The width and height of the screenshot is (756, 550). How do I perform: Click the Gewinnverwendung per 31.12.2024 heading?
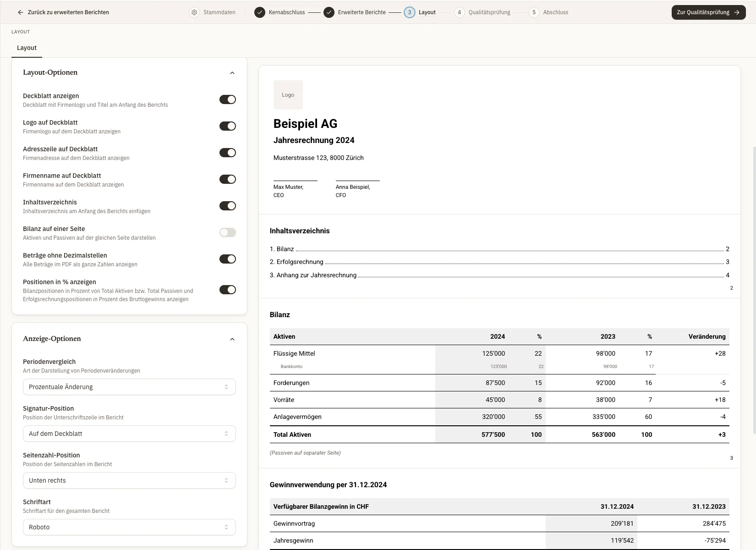(328, 485)
